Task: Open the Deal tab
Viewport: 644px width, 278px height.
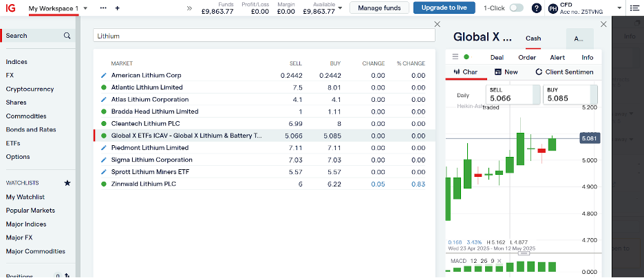Action: (497, 58)
